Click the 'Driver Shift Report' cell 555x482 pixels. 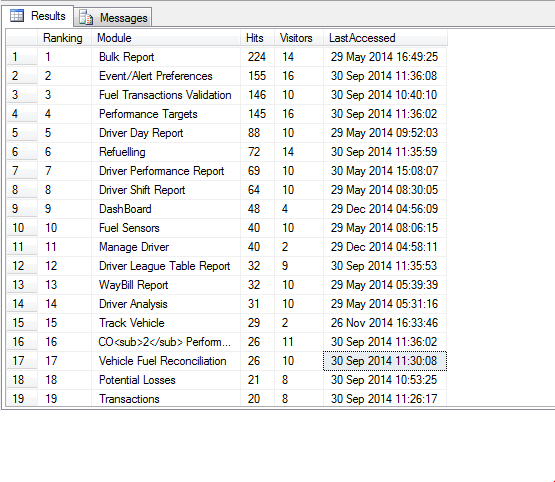pyautogui.click(x=166, y=190)
